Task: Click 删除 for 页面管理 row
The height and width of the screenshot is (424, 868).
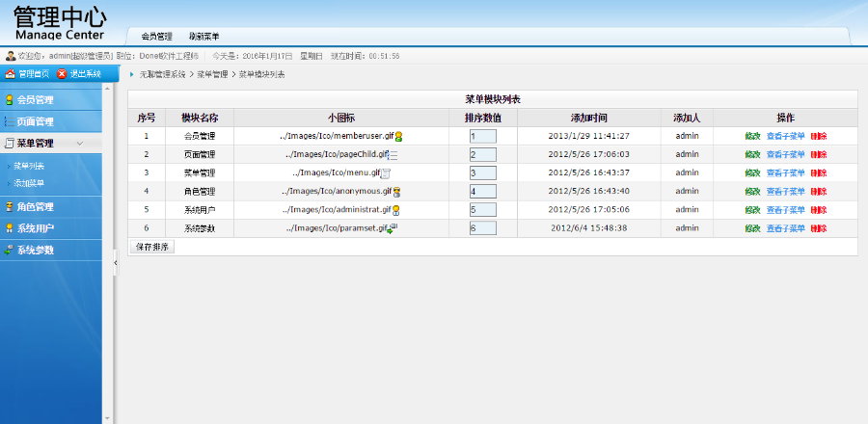Action: tap(819, 154)
